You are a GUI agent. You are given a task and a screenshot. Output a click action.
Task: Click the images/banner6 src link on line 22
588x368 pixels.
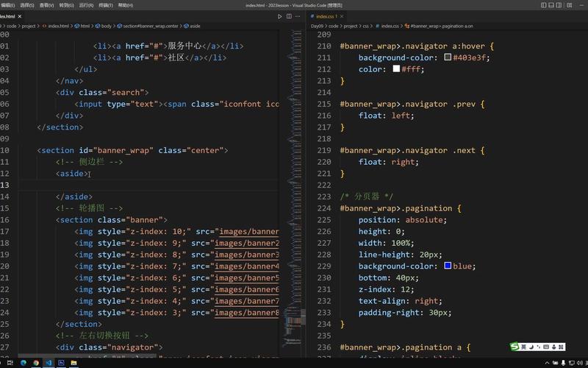(247, 289)
